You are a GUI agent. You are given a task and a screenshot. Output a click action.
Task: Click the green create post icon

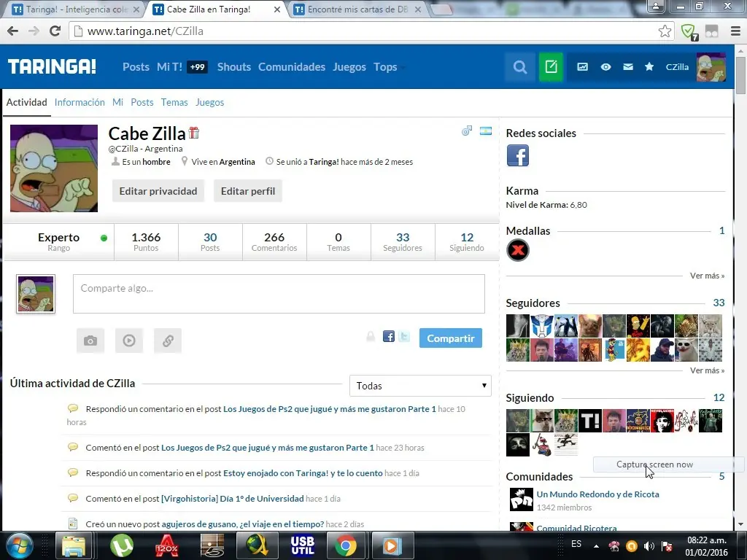(551, 67)
